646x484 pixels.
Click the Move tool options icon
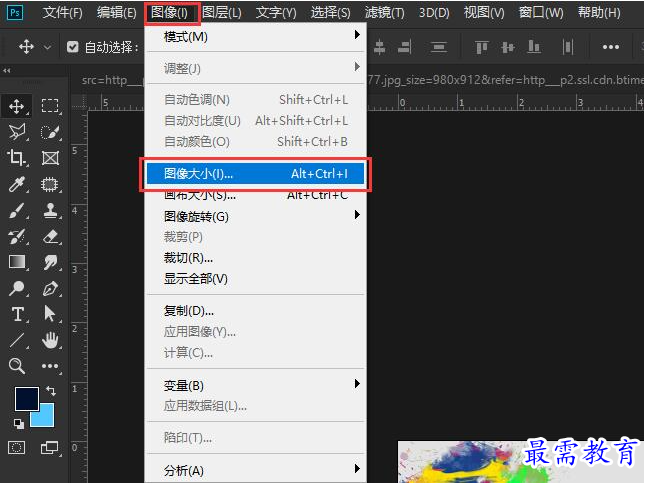point(26,47)
